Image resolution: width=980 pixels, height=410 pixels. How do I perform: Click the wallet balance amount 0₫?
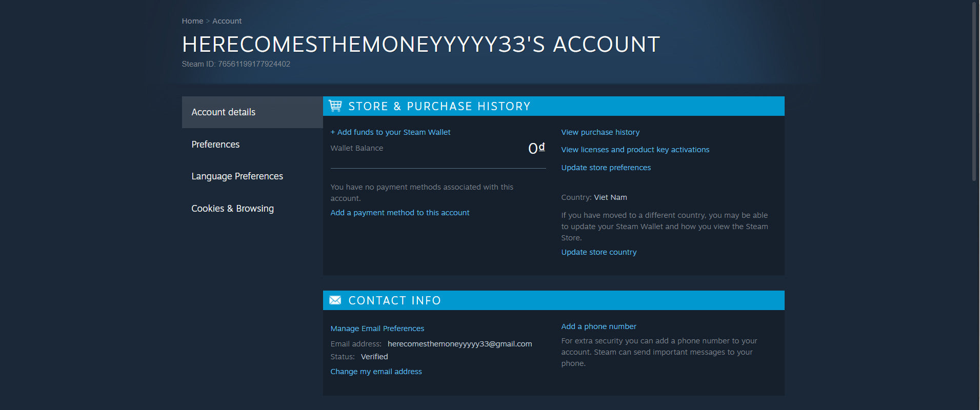tap(536, 148)
